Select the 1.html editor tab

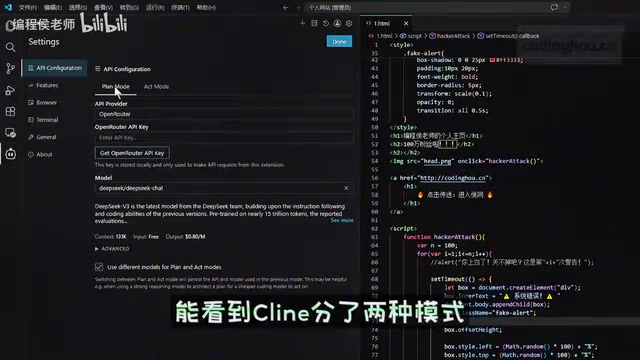point(382,23)
